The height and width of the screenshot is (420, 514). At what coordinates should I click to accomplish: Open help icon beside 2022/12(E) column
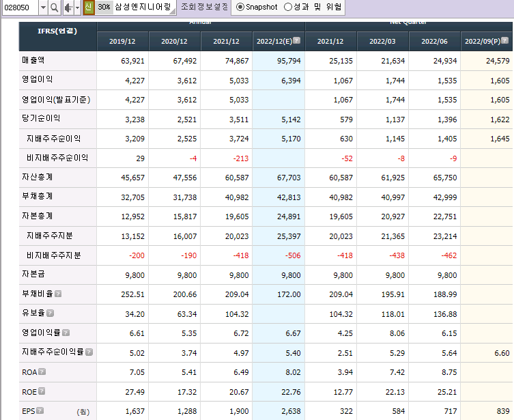[x=296, y=41]
